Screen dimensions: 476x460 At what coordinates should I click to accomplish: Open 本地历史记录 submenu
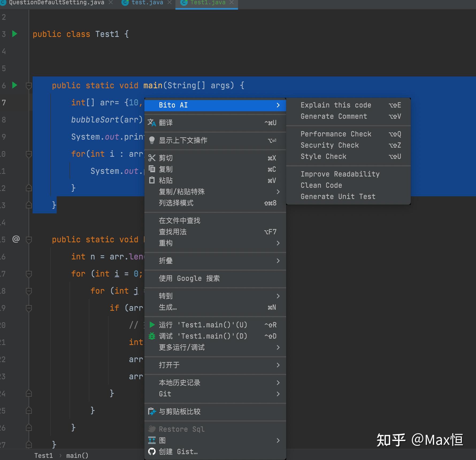click(215, 382)
